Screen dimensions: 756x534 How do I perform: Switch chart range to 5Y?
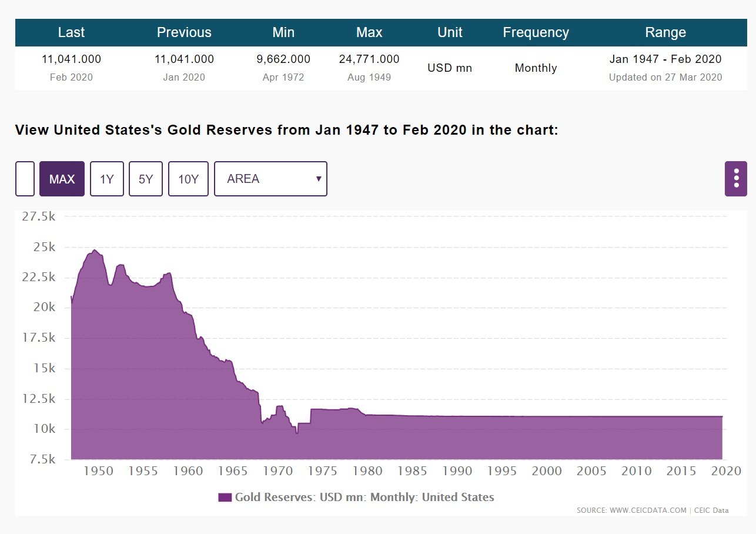point(146,179)
